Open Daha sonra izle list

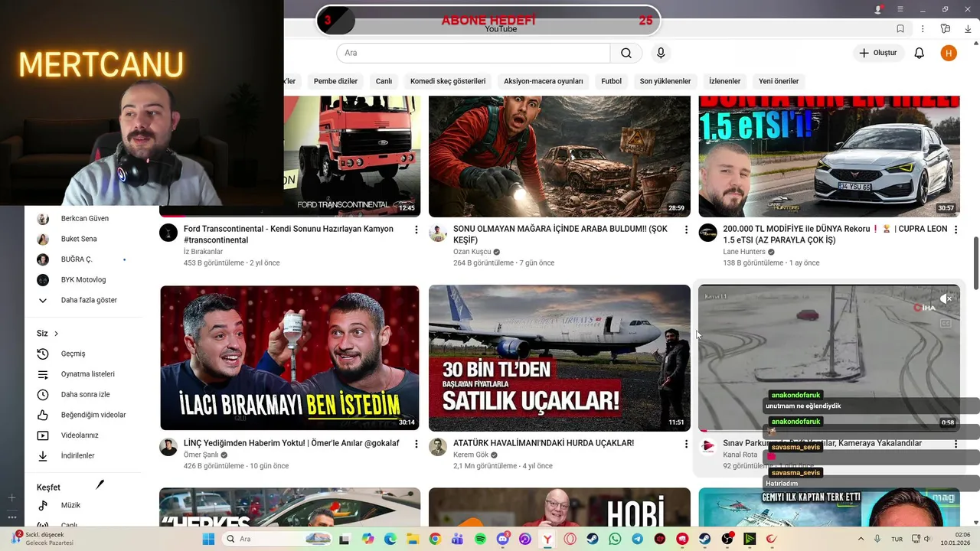pyautogui.click(x=85, y=395)
